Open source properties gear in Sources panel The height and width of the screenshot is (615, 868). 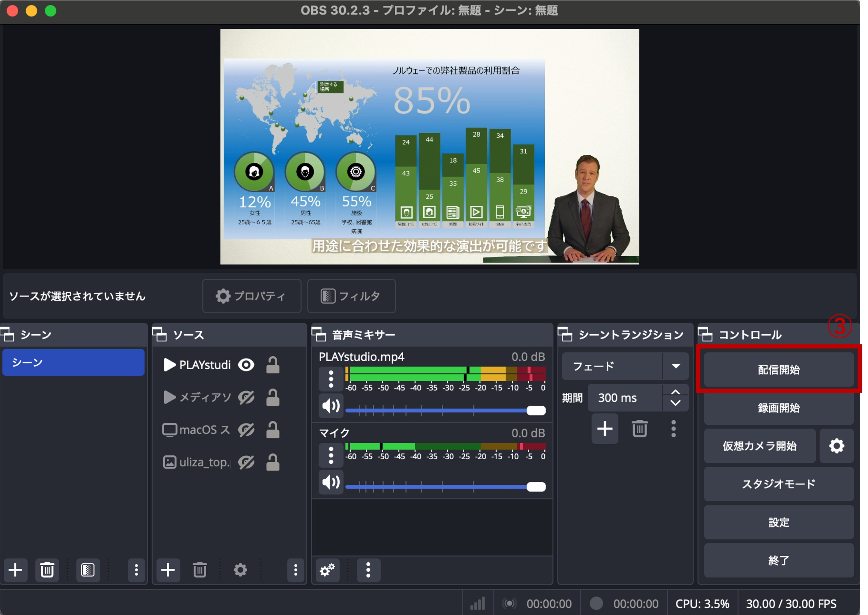pyautogui.click(x=240, y=570)
